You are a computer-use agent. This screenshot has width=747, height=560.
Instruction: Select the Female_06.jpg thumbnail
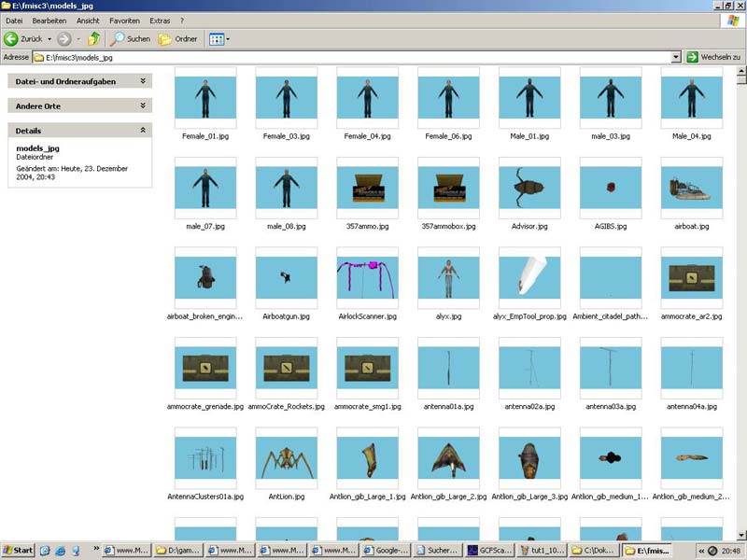[x=448, y=98]
